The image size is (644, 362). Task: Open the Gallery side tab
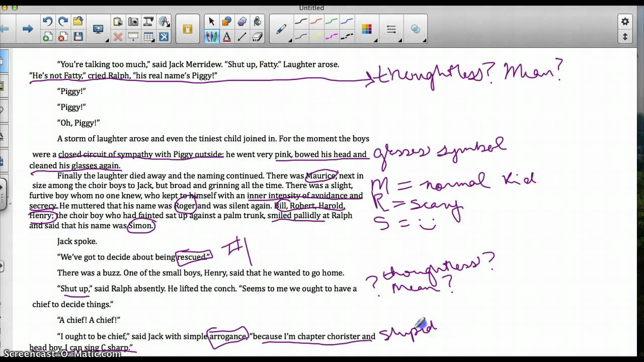click(2, 86)
